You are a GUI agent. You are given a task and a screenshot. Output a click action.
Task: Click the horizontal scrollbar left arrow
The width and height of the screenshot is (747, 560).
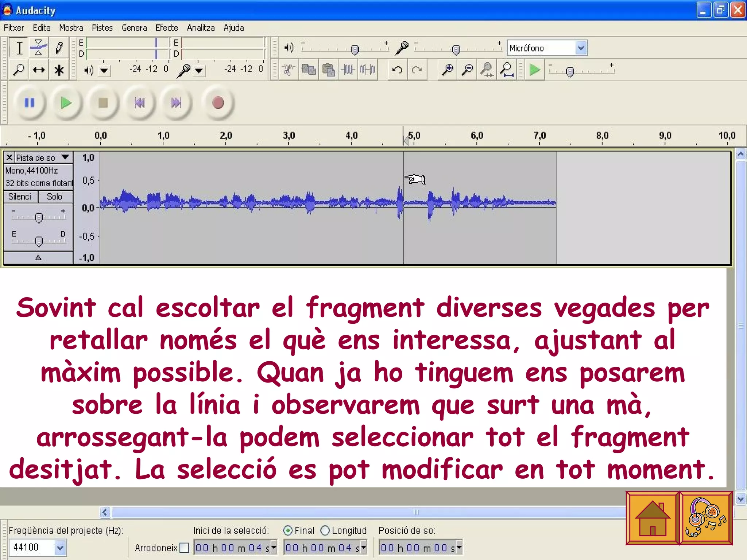coord(105,512)
